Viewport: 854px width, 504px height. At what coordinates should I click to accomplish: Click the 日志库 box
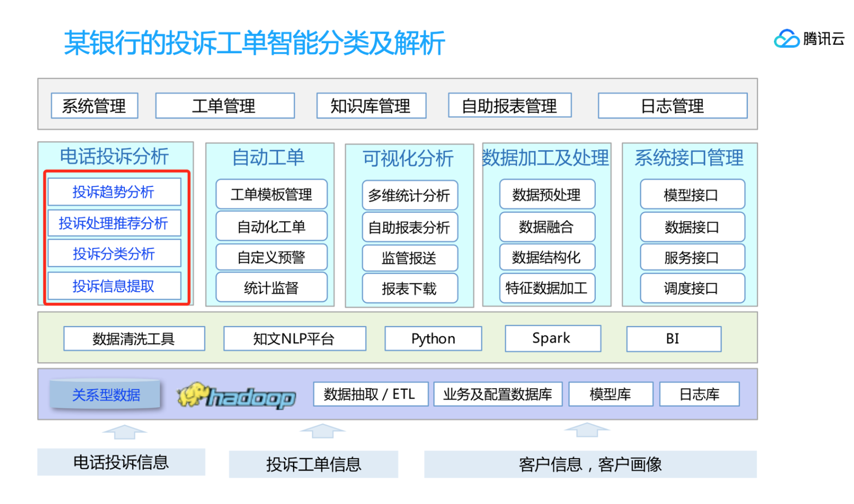coord(700,394)
